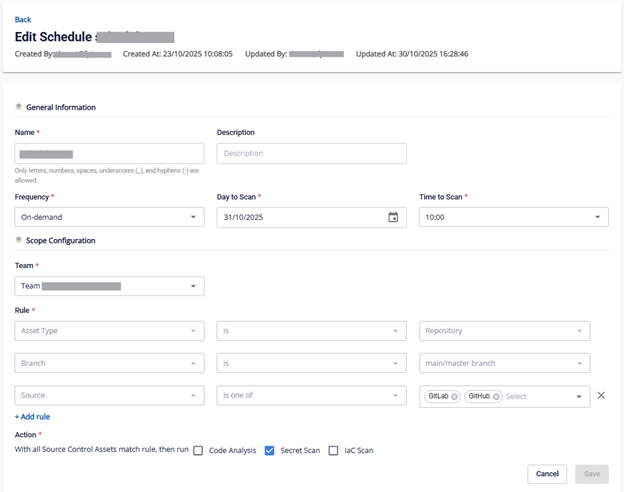Click the + Add rule link
This screenshot has width=624, height=492.
pyautogui.click(x=32, y=417)
